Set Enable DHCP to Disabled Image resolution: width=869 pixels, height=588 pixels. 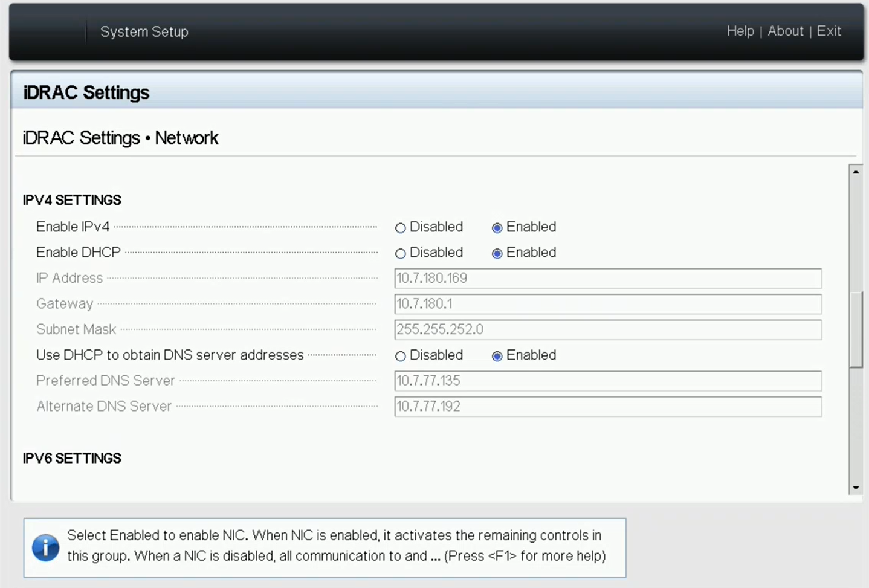coord(400,253)
